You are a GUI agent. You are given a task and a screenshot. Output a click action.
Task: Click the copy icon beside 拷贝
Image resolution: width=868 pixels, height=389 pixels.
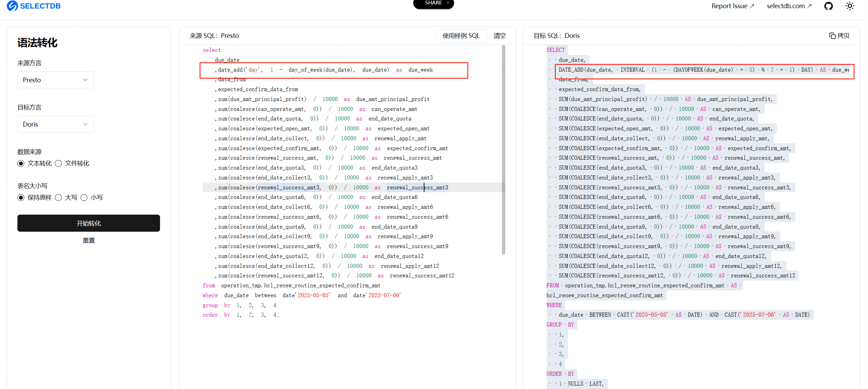tap(832, 36)
